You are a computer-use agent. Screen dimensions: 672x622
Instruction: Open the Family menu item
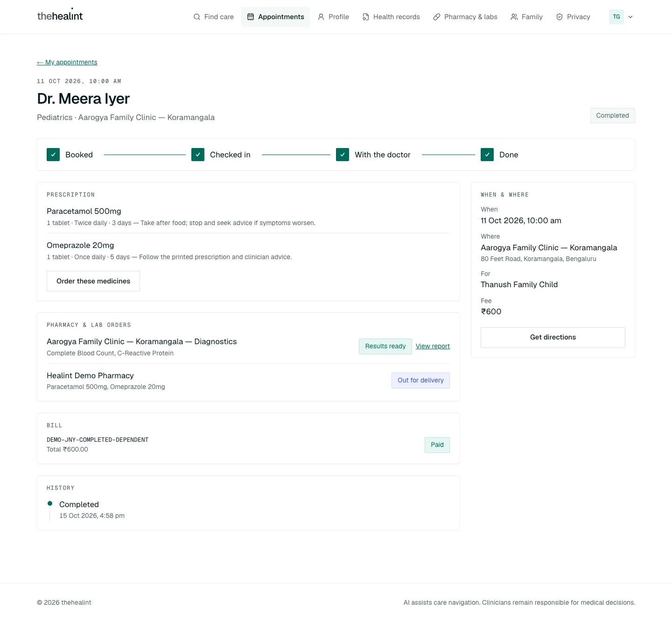(526, 17)
